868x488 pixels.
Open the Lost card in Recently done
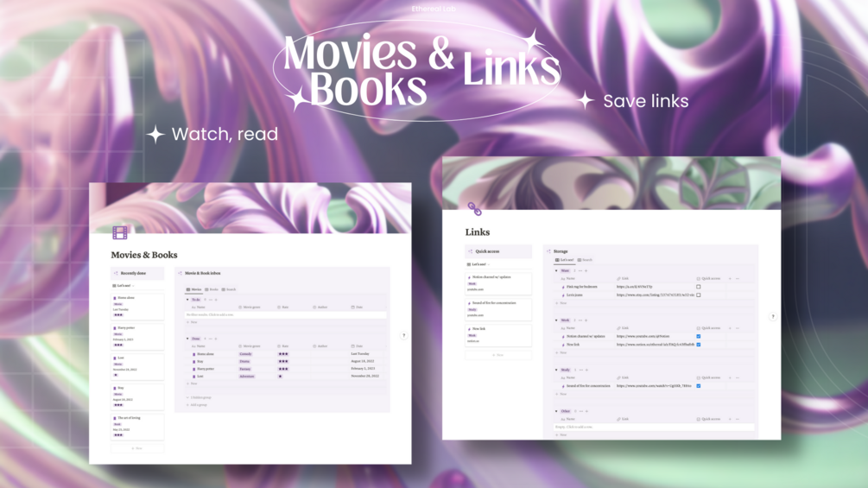[x=137, y=367]
